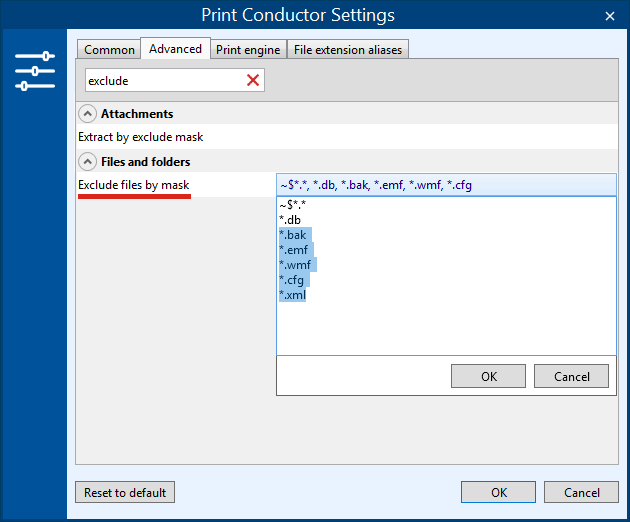Click the settings sliders icon in sidebar
The height and width of the screenshot is (522, 630).
click(x=35, y=71)
